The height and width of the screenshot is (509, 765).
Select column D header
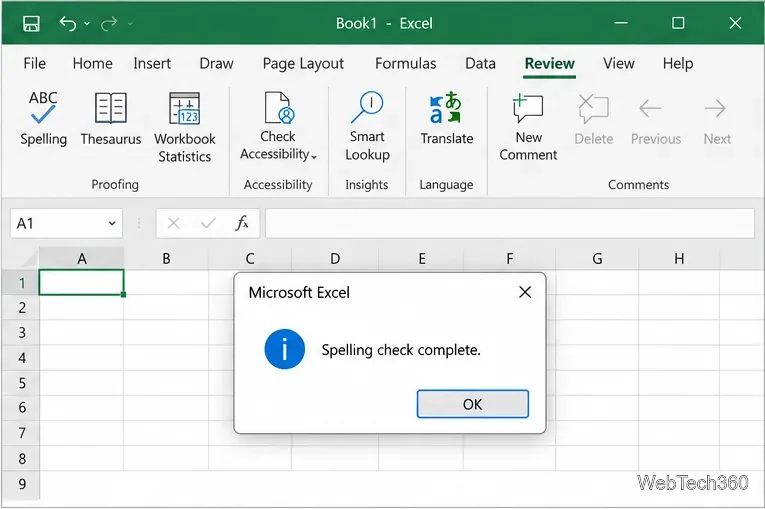coord(335,258)
